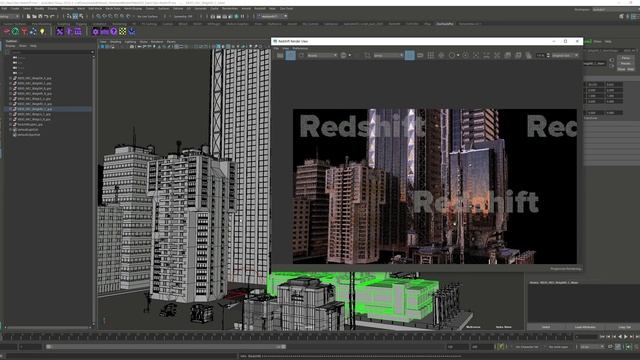Screen dimensions: 640x360
Task: Click the Copy Tab button
Action: [624, 327]
